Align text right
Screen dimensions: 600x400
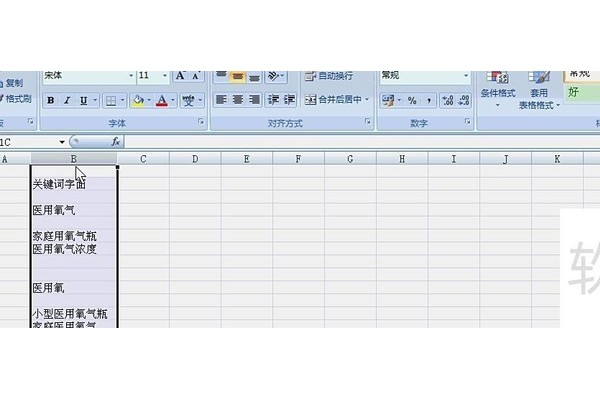pyautogui.click(x=254, y=100)
